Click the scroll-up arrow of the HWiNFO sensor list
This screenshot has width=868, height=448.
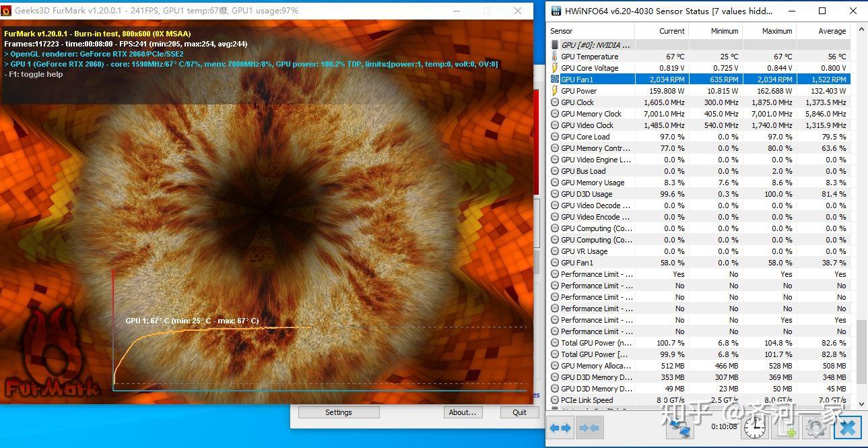(x=861, y=30)
